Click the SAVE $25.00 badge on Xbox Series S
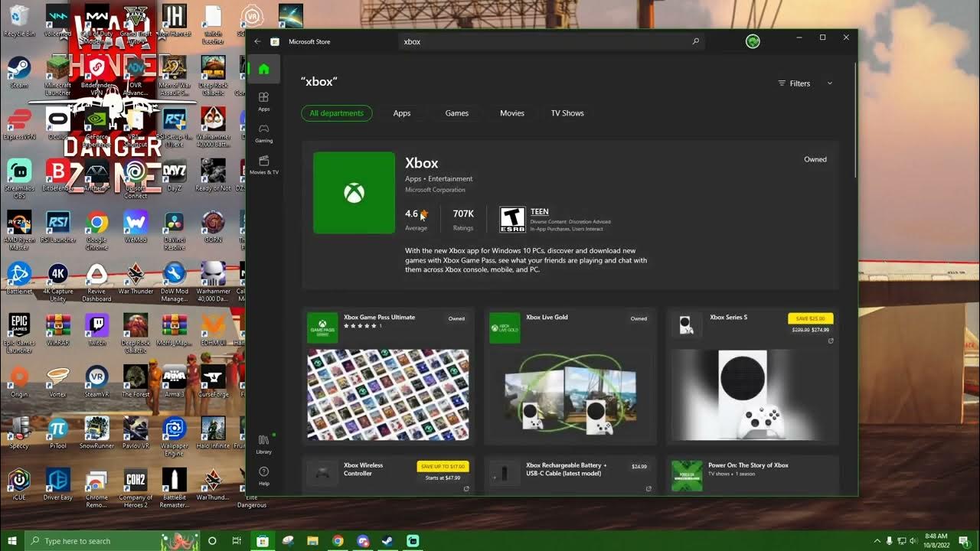The height and width of the screenshot is (551, 980). pyautogui.click(x=810, y=318)
